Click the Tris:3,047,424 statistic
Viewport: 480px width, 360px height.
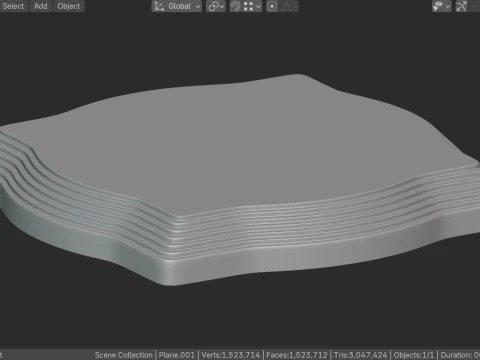point(360,355)
